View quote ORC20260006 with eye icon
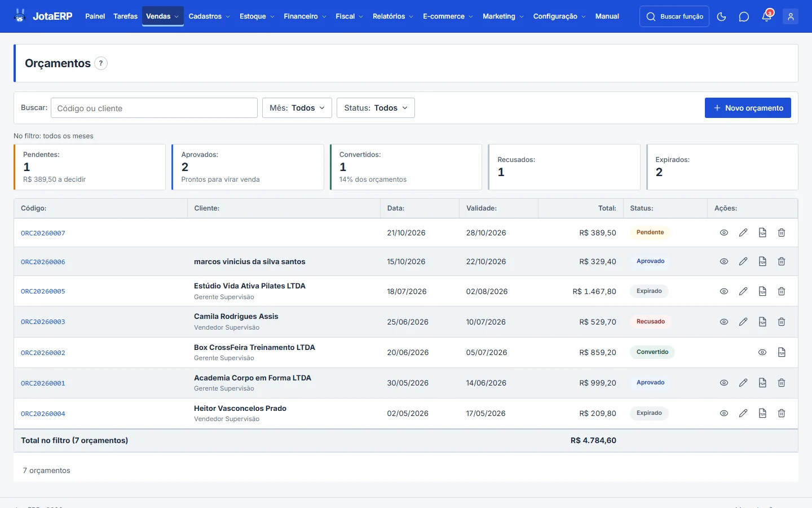This screenshot has height=508, width=812. [724, 261]
